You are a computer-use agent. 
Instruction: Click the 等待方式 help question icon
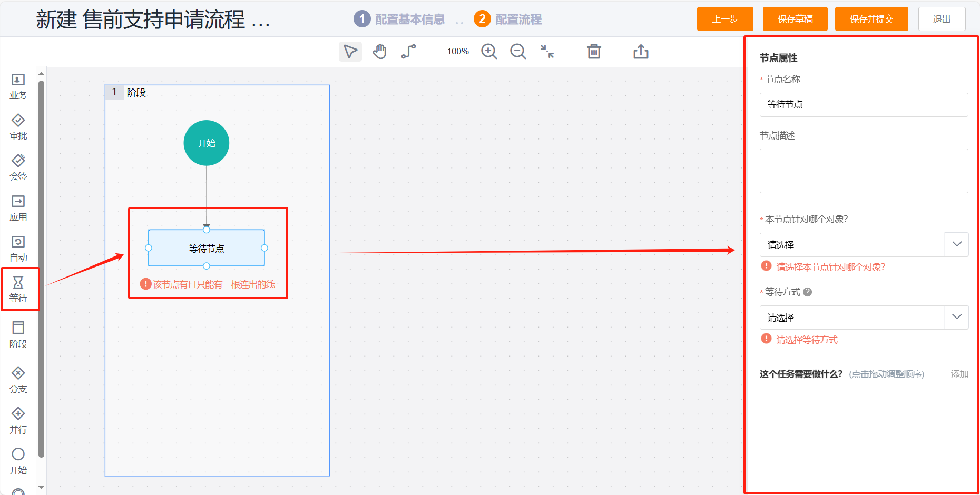tap(807, 292)
